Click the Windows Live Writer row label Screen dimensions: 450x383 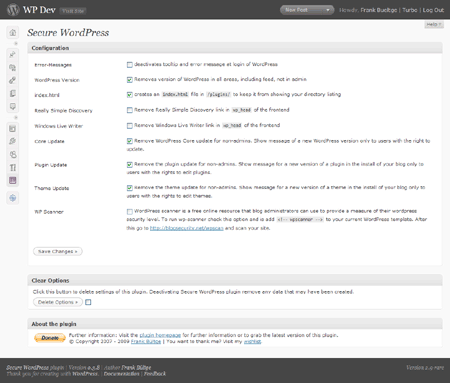pos(59,126)
